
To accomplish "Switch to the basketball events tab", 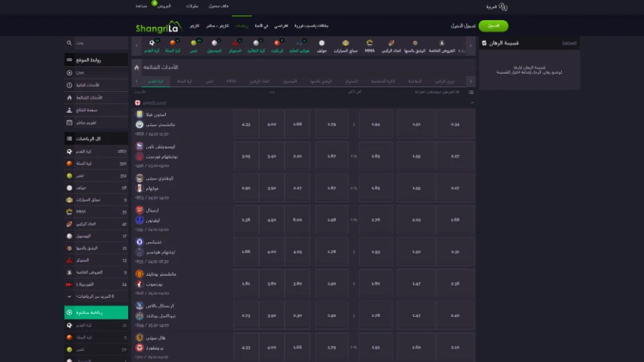I will (184, 81).
